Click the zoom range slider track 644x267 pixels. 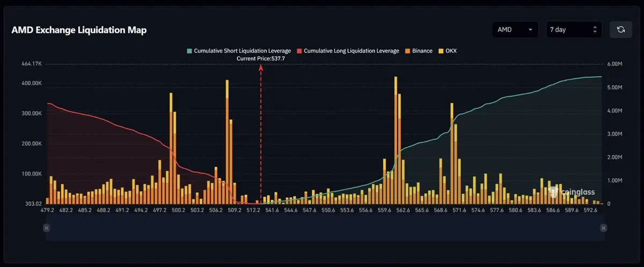[325, 228]
